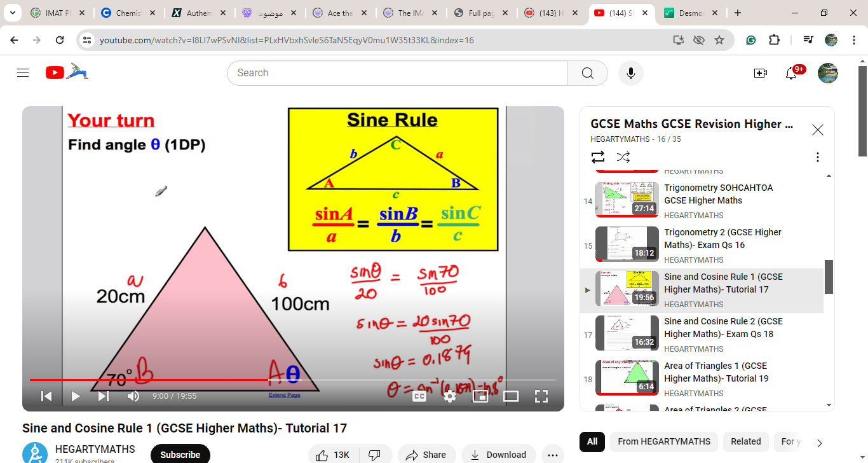The width and height of the screenshot is (868, 463).
Task: Click the video progress bar
Action: click(381, 380)
